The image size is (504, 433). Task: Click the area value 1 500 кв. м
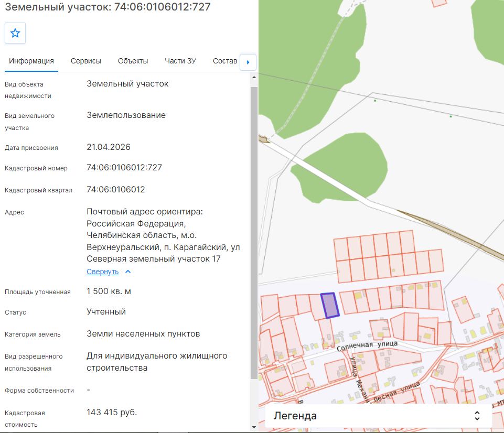pos(109,291)
